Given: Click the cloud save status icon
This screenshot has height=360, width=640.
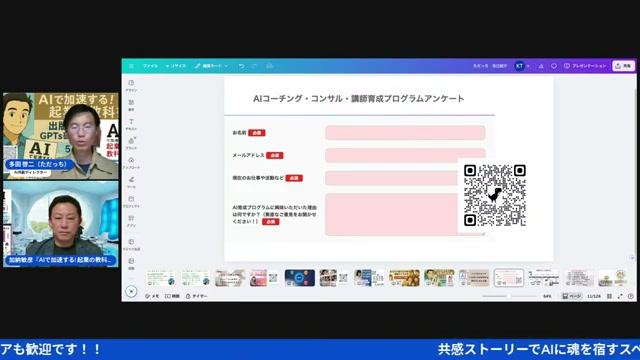Looking at the screenshot, I should point(269,66).
